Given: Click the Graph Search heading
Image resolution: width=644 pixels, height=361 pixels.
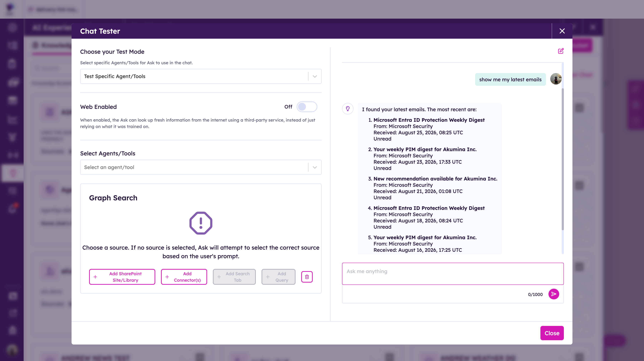Looking at the screenshot, I should 113,198.
